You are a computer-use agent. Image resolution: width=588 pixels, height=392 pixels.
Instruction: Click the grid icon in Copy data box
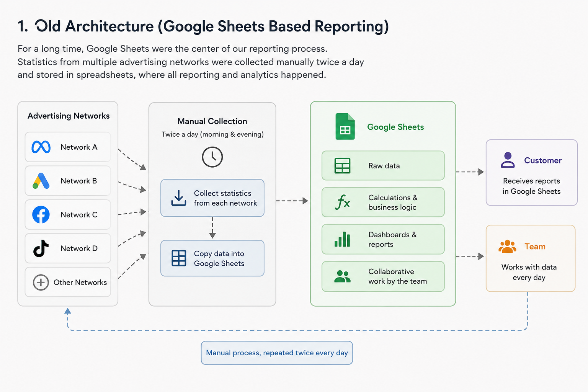point(179,258)
